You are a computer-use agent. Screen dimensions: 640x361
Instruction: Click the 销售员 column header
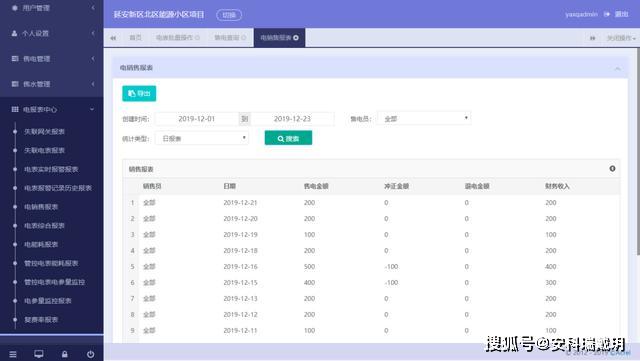point(152,186)
